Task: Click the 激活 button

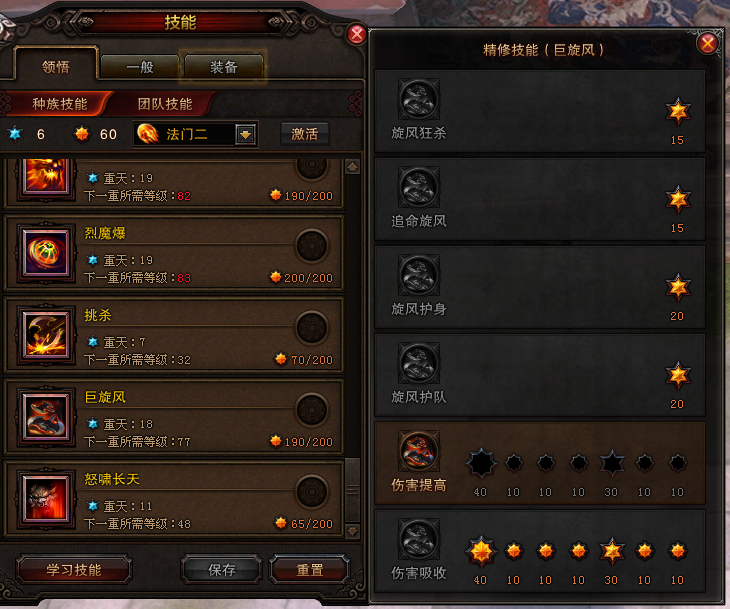Action: (304, 134)
